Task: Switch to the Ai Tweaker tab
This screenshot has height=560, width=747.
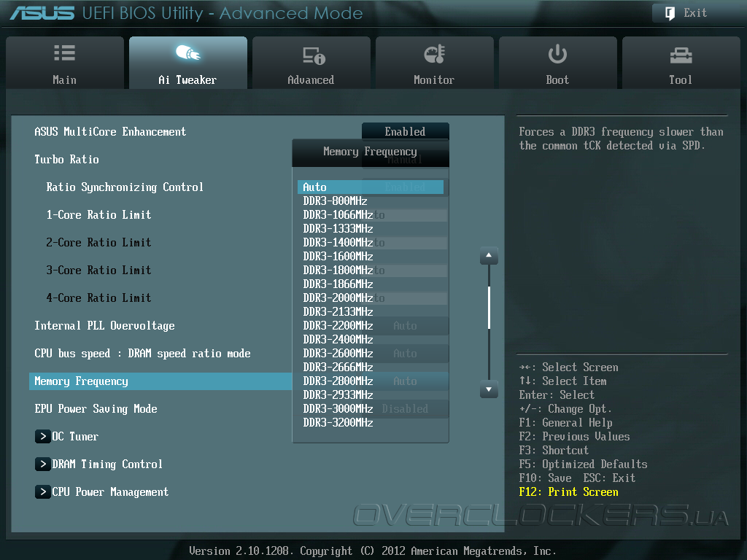Action: point(187,63)
